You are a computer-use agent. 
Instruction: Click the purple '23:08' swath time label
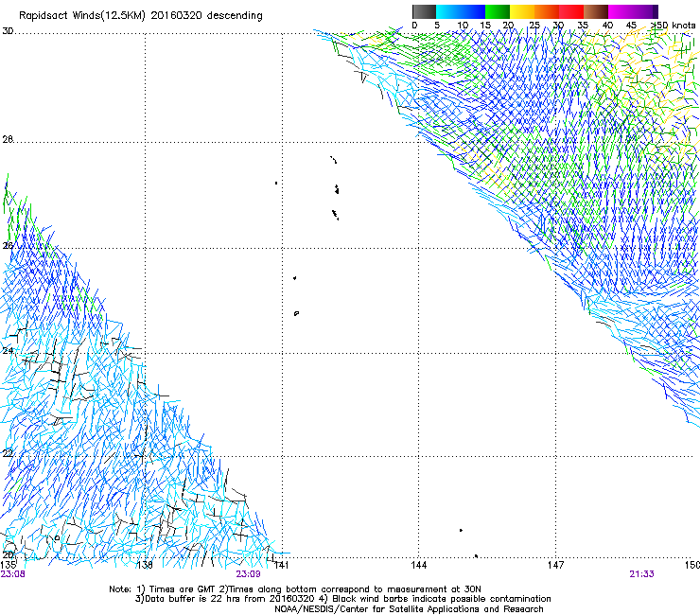[x=13, y=574]
